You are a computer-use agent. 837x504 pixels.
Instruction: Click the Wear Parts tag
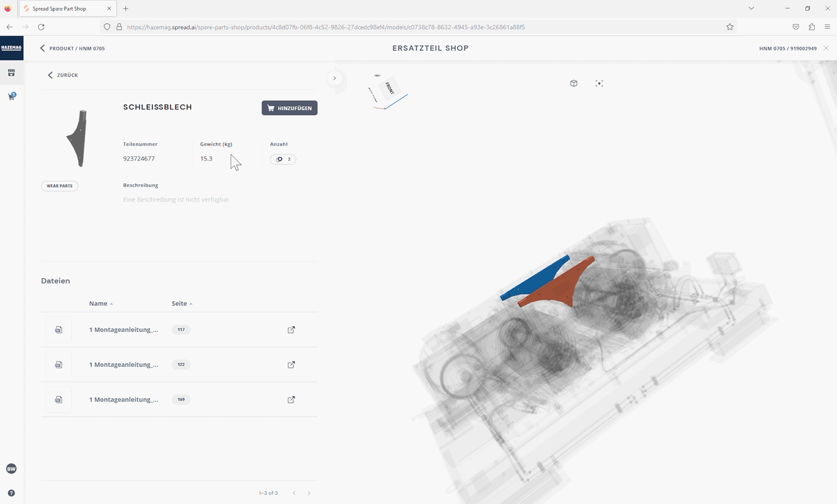click(60, 186)
